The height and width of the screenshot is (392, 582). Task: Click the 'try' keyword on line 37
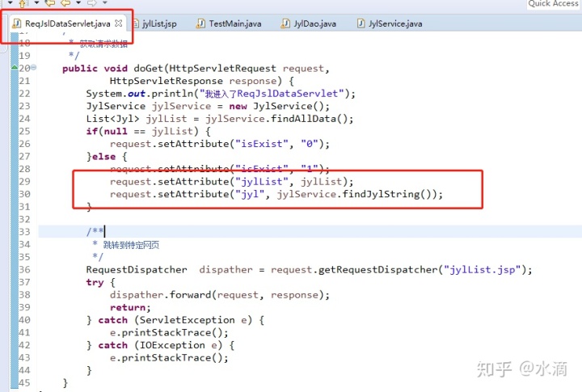click(95, 283)
